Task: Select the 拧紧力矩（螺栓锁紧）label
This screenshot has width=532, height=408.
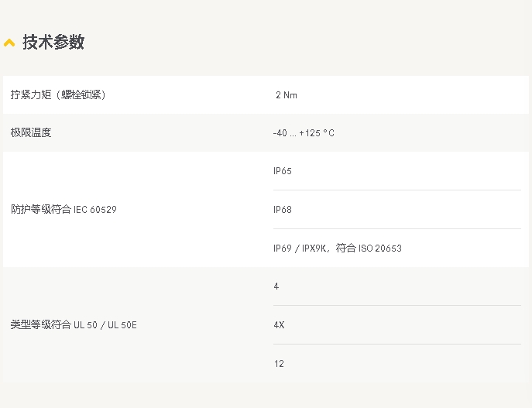Action: pyautogui.click(x=58, y=94)
